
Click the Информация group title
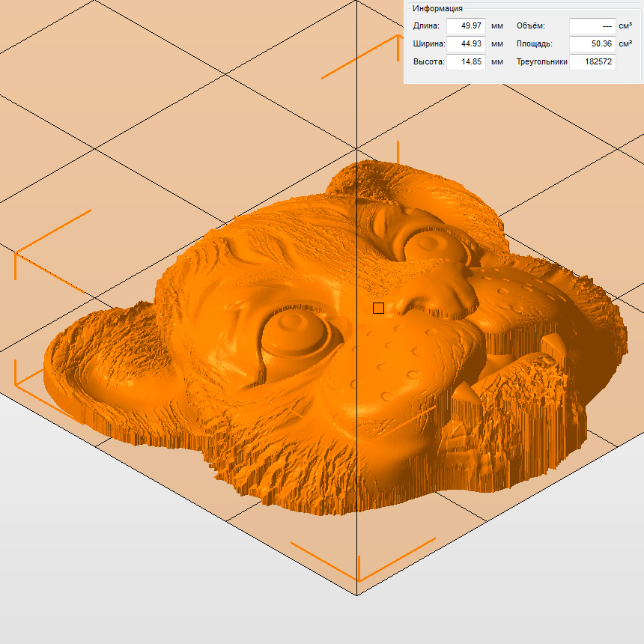437,8
